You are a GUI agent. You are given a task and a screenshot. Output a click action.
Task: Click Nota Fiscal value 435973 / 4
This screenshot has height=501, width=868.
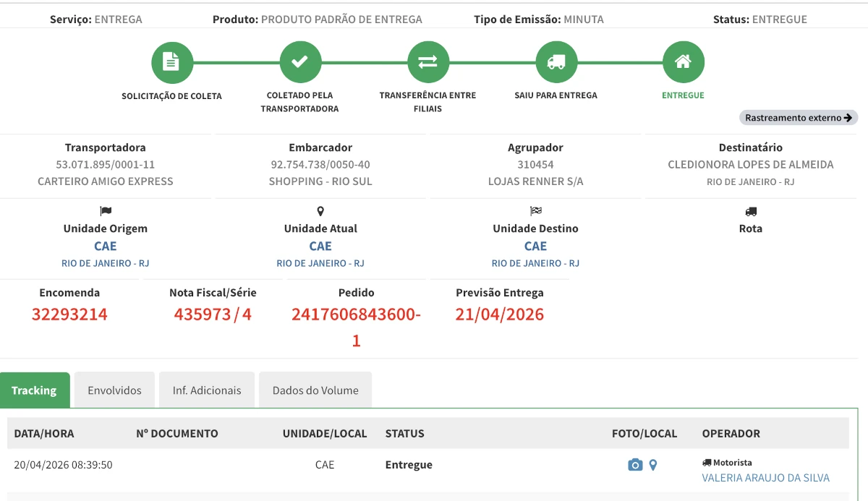click(x=213, y=314)
